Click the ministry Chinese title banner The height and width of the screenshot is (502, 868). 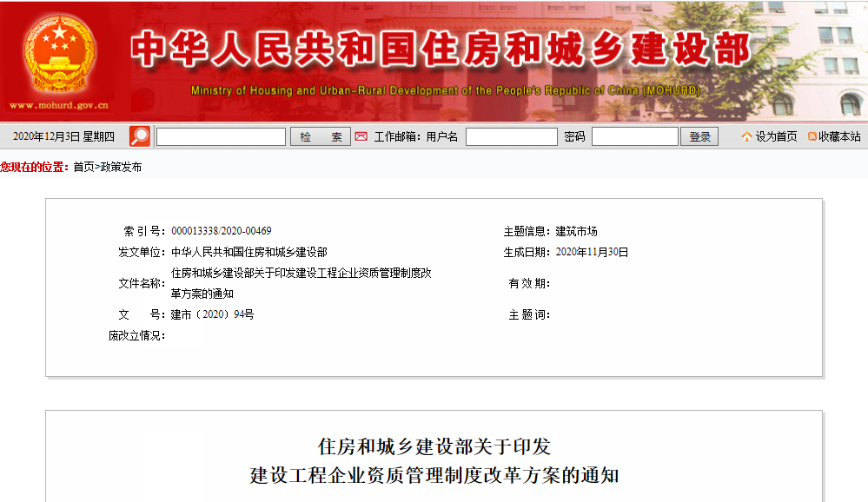point(441,50)
